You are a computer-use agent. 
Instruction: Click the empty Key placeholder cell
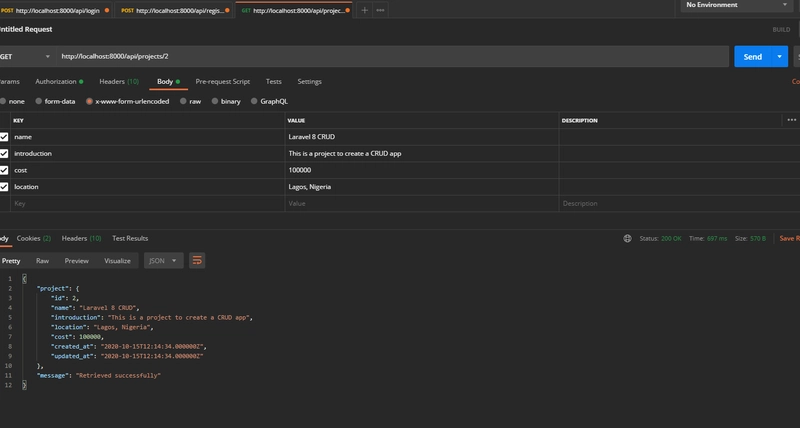click(x=147, y=203)
